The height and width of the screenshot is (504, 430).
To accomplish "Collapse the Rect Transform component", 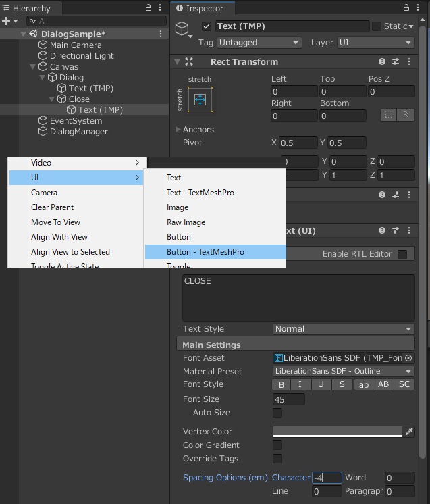I will [x=178, y=61].
